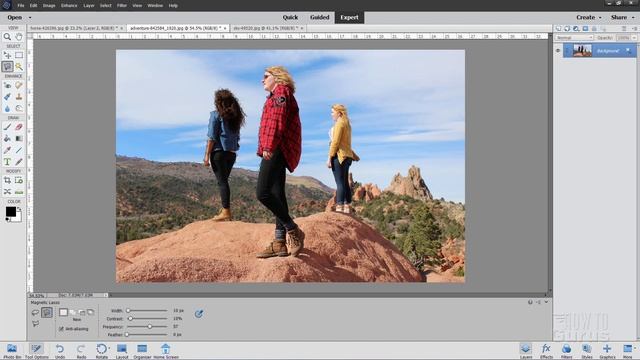Open the File menu
Viewport: 640px width, 360px height.
(x=21, y=6)
